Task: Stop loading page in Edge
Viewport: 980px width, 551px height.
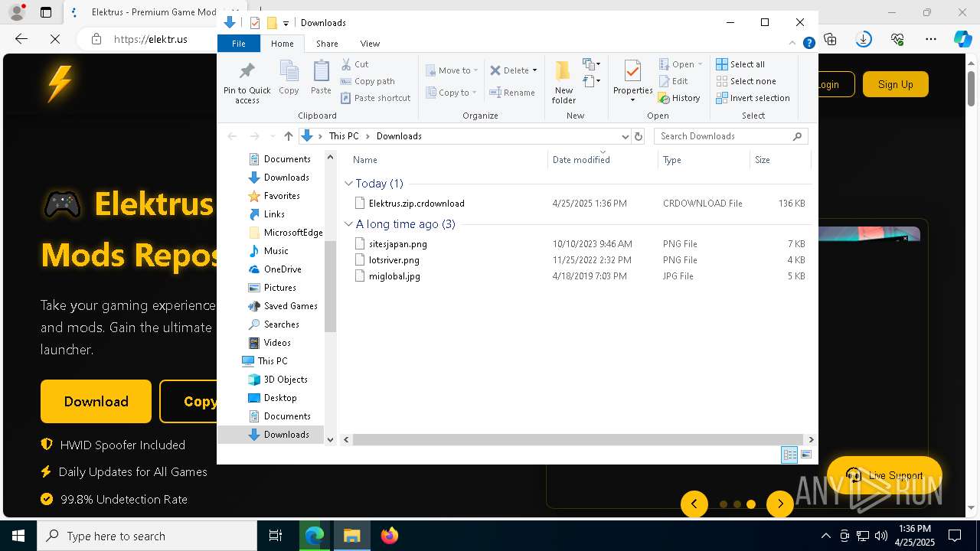Action: point(55,39)
